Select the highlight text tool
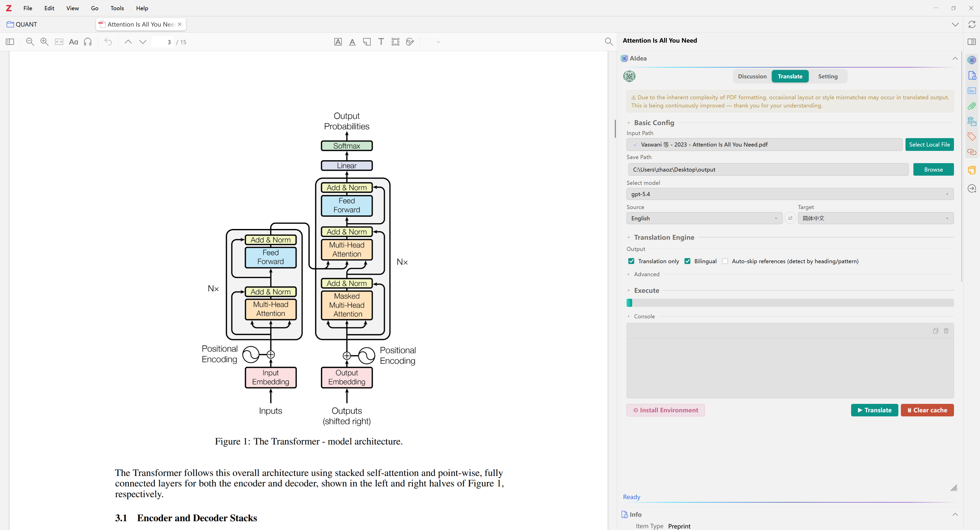980x530 pixels. click(338, 42)
